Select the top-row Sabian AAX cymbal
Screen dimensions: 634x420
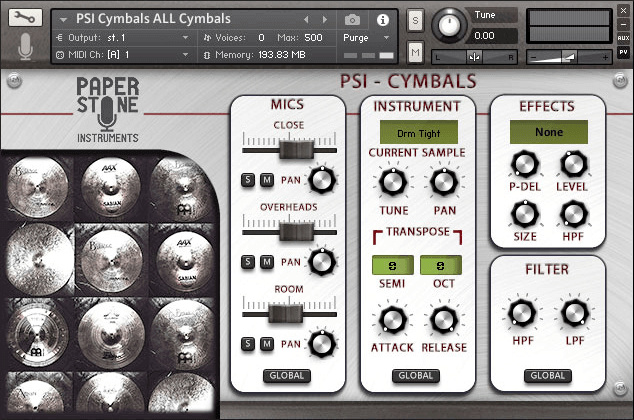tap(110, 188)
